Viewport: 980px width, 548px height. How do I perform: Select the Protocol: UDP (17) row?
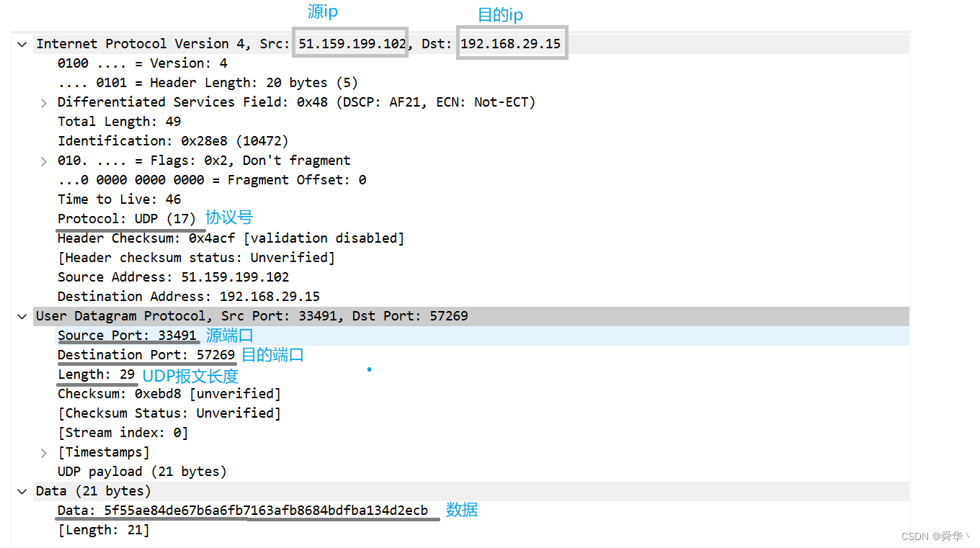[127, 219]
